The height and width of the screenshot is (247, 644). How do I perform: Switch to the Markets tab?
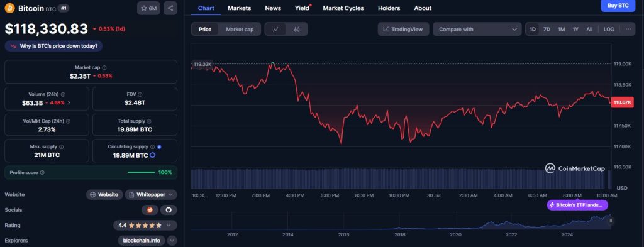coord(240,8)
